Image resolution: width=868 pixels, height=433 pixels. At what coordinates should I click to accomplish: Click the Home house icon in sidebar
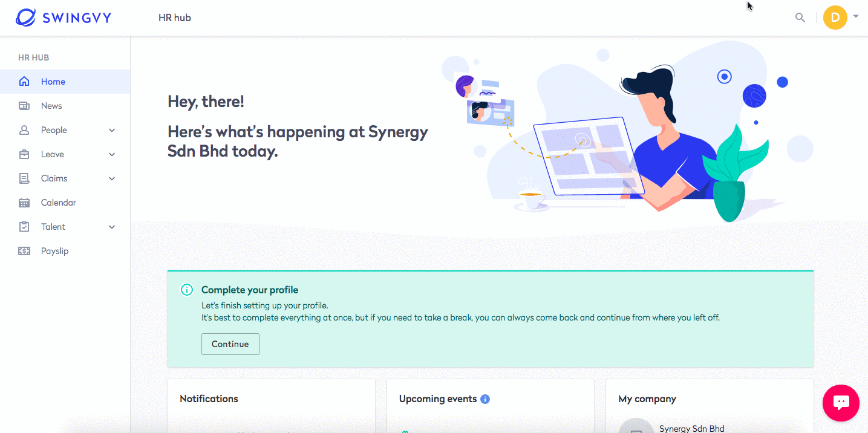click(x=24, y=82)
